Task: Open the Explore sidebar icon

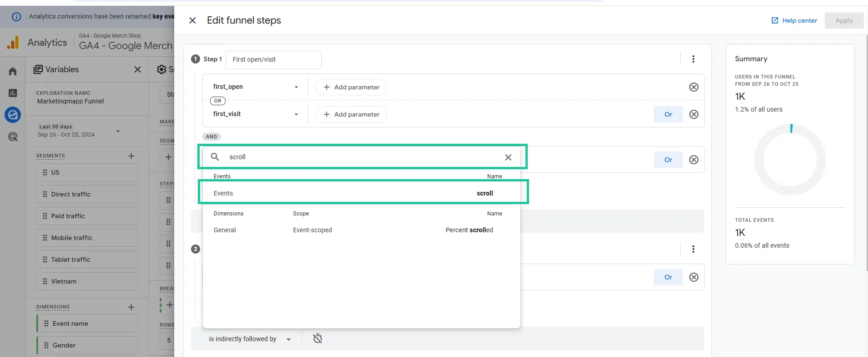Action: tap(13, 115)
